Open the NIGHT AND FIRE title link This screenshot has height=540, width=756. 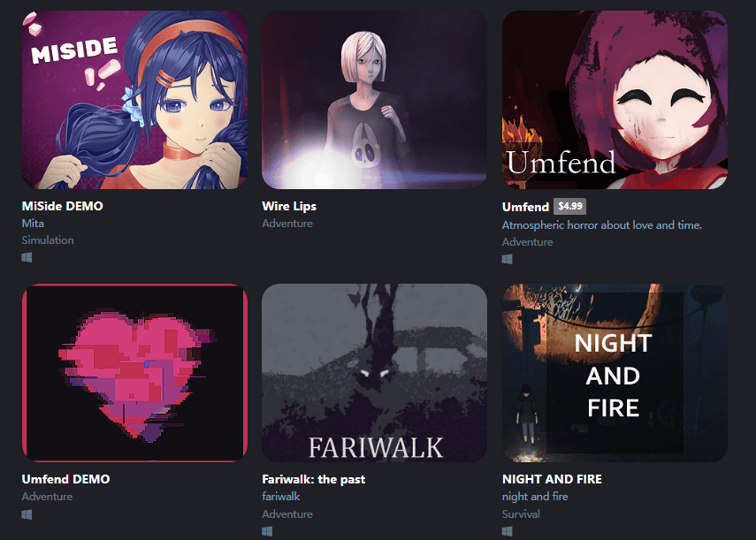point(552,479)
